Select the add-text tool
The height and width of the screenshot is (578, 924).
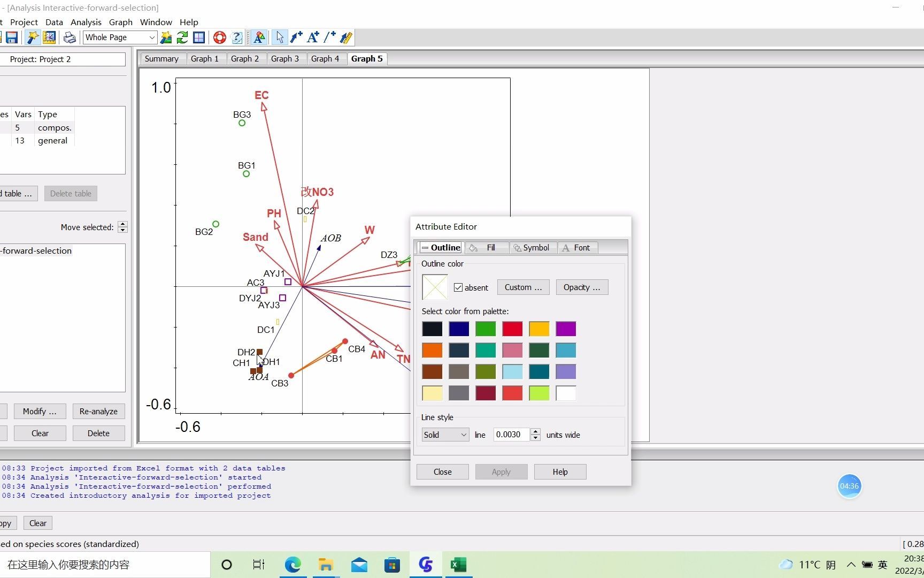(313, 37)
